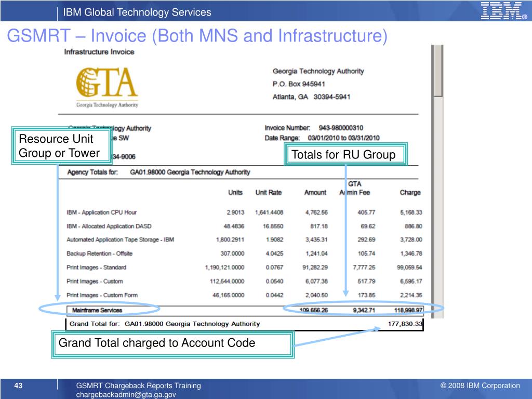This screenshot has height=399, width=532.
Task: Click charge value 6,595.17
Action: [411, 281]
